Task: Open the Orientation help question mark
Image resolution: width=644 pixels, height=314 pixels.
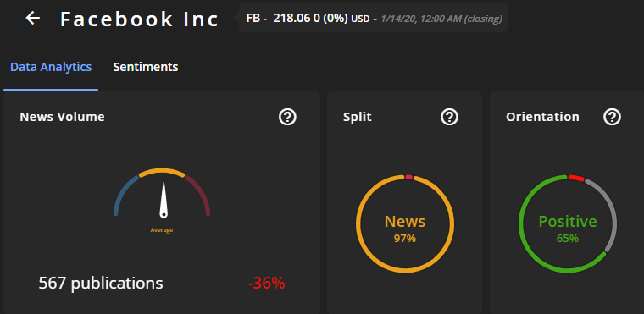Action: 612,117
